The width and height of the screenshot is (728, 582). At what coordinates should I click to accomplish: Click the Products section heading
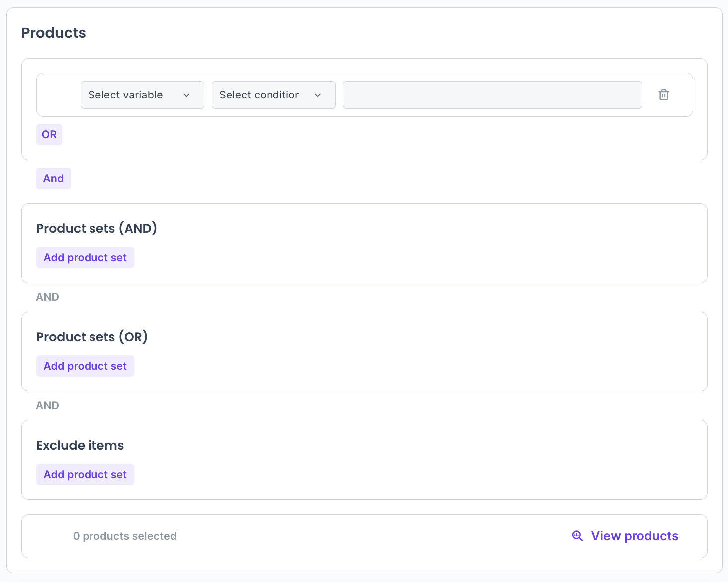[54, 33]
